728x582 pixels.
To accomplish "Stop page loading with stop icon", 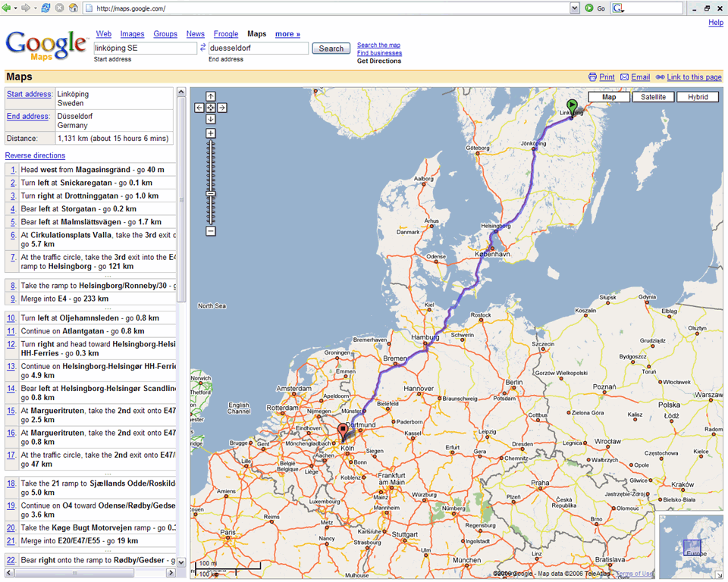I will 59,8.
